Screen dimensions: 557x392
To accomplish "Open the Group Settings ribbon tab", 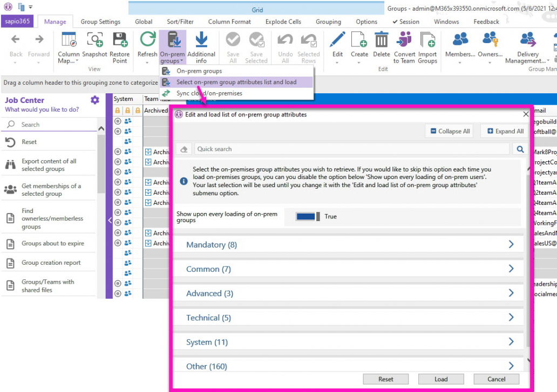I will pyautogui.click(x=100, y=22).
